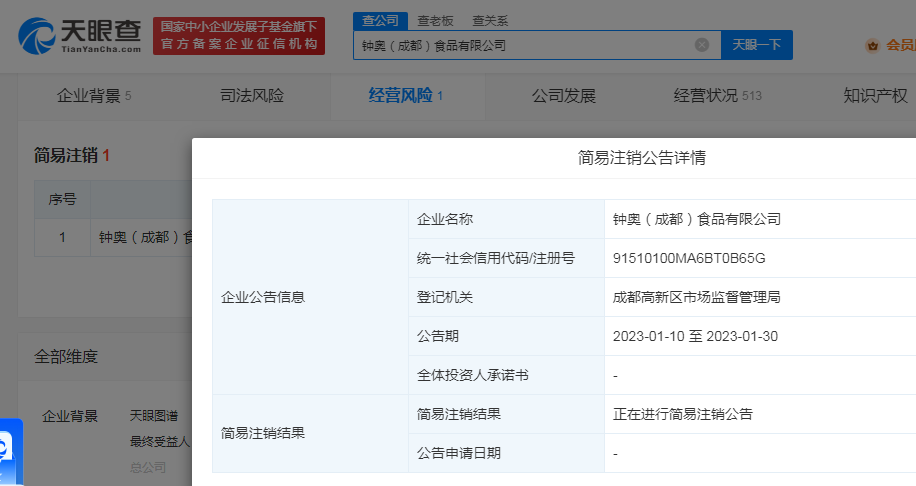
Task: Select the 查公司 search tab
Action: coord(380,21)
